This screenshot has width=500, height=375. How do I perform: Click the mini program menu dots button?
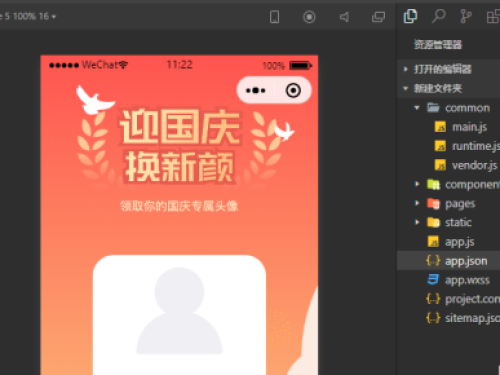pos(255,90)
